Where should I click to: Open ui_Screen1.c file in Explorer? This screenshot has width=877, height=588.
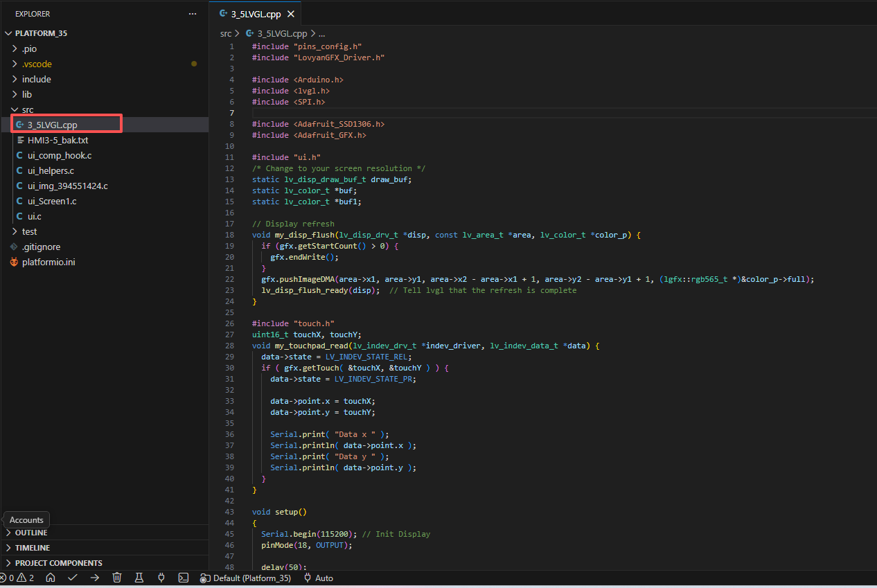pos(52,201)
